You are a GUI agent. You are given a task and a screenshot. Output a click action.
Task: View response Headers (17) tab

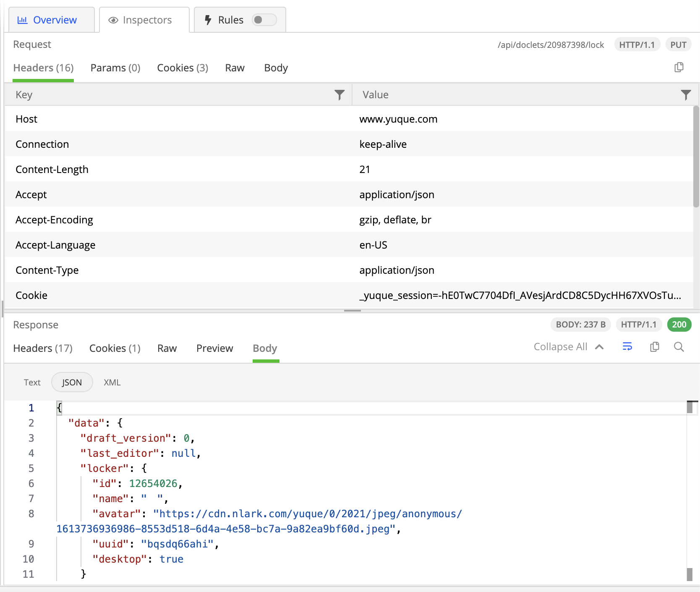click(x=43, y=348)
